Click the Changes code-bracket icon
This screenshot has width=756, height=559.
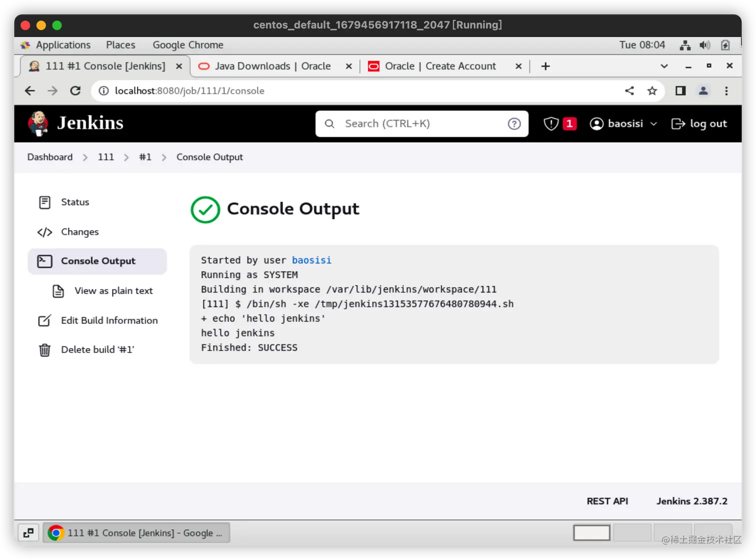(x=44, y=232)
